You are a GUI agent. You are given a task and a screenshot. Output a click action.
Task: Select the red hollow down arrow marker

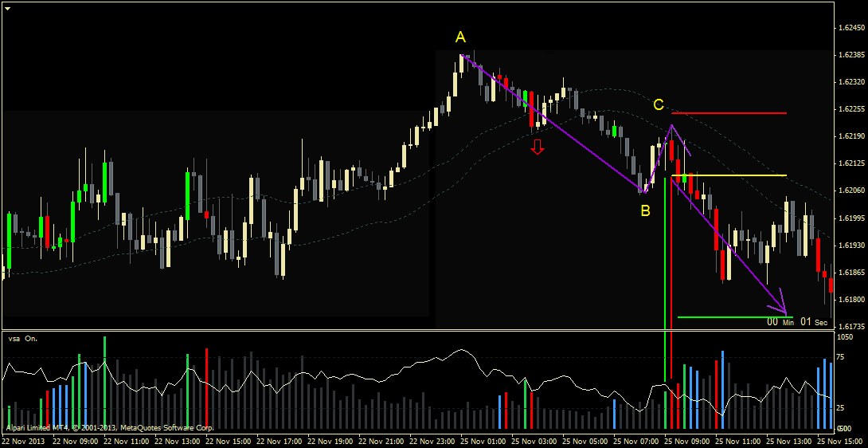538,147
